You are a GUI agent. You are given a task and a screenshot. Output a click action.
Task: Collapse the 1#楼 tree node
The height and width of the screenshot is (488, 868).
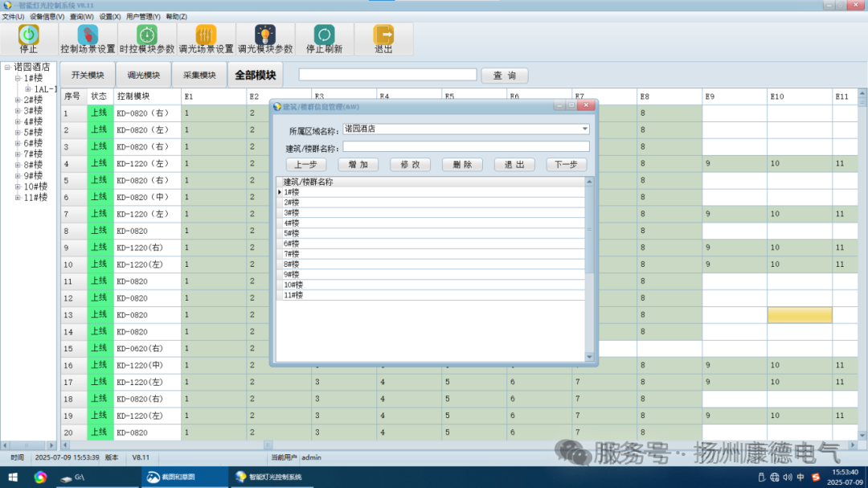click(17, 77)
